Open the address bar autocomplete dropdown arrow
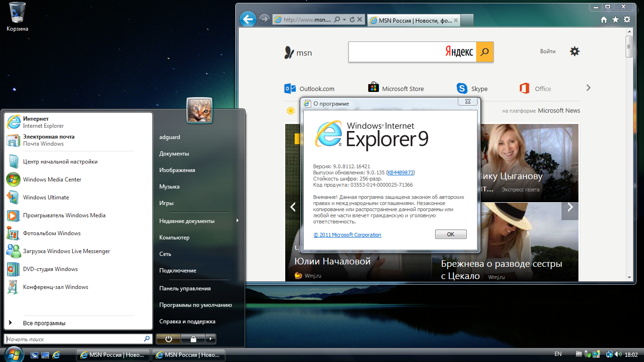644x362 pixels. pos(345,20)
